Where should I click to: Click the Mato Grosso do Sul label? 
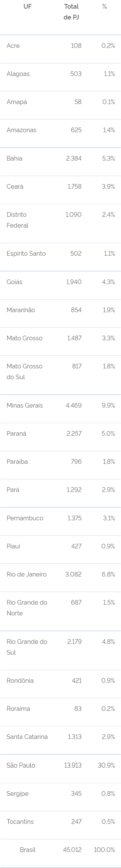(25, 372)
